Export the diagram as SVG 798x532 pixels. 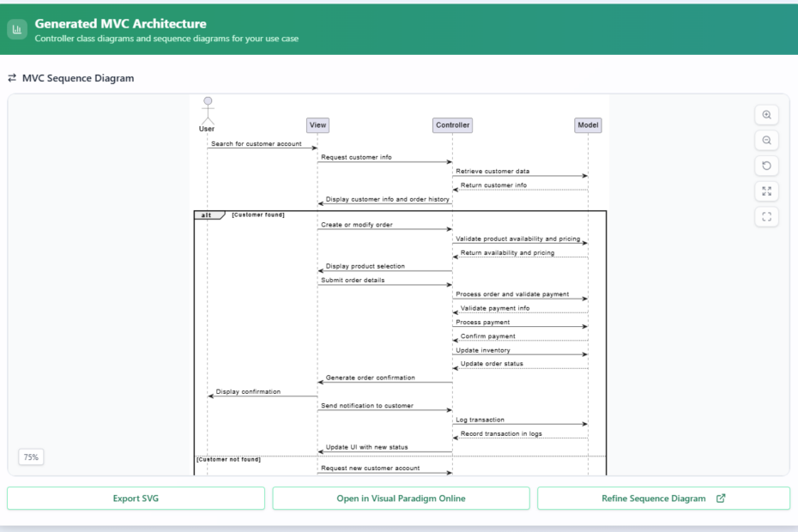135,498
